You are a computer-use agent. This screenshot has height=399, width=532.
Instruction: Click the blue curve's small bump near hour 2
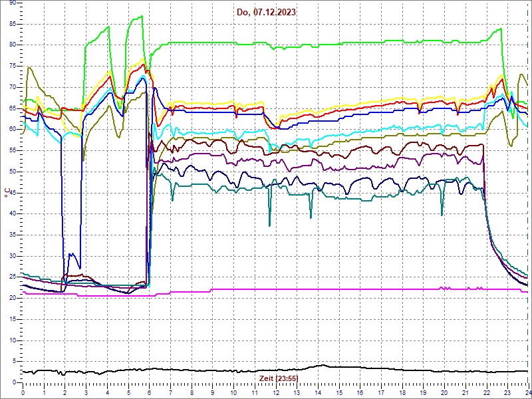pos(70,254)
